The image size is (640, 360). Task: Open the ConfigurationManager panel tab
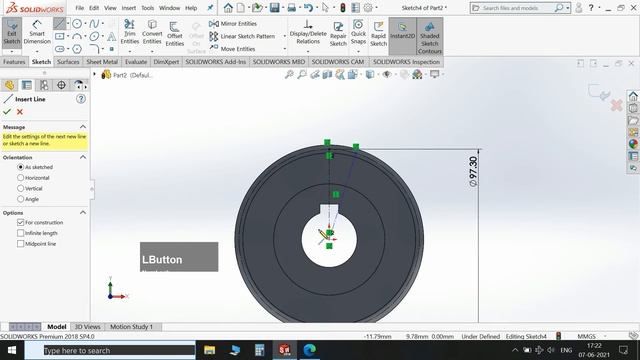tap(44, 85)
